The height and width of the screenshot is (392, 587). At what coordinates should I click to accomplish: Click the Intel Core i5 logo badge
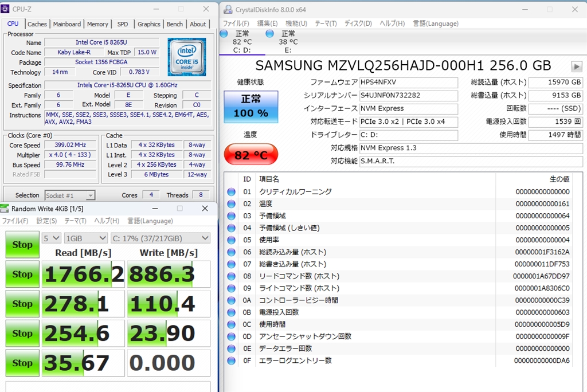(x=187, y=57)
